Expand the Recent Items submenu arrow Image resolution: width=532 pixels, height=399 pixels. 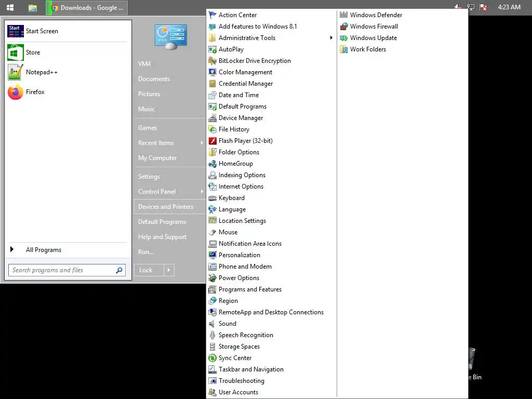[202, 143]
